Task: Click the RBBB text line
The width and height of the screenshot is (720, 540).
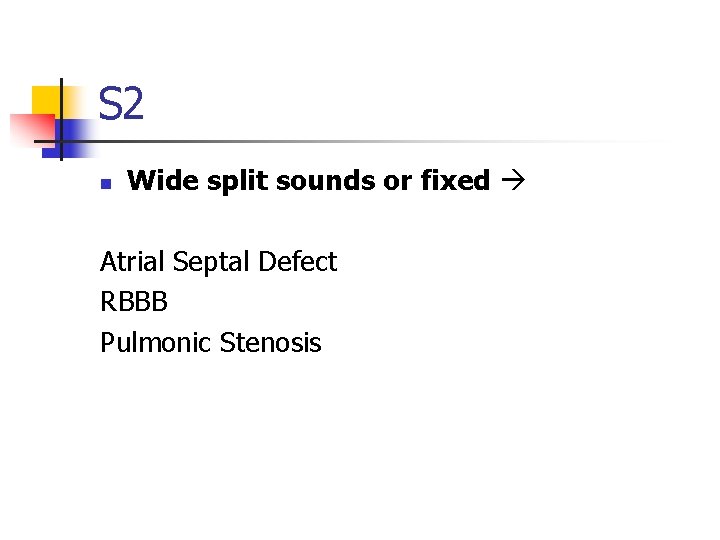Action: (133, 302)
